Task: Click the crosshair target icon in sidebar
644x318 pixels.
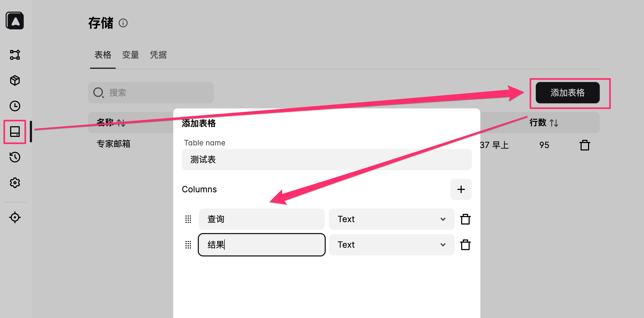Action: coord(15,217)
